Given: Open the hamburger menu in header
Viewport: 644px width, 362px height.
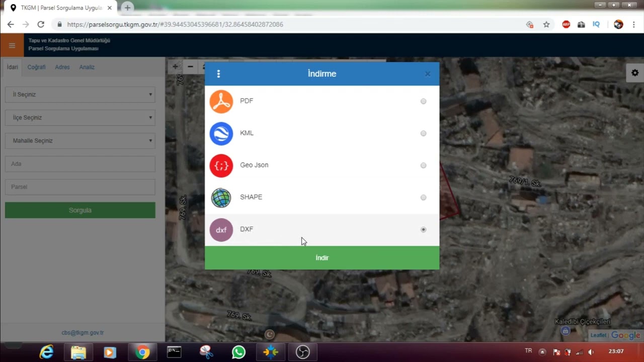Looking at the screenshot, I should (x=12, y=45).
